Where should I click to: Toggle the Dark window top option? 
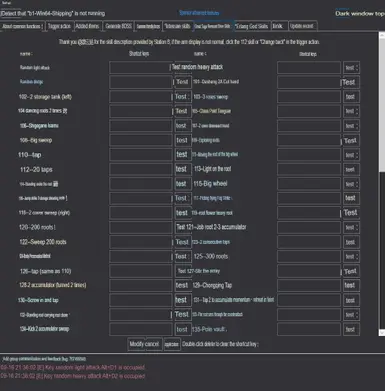tap(360, 14)
